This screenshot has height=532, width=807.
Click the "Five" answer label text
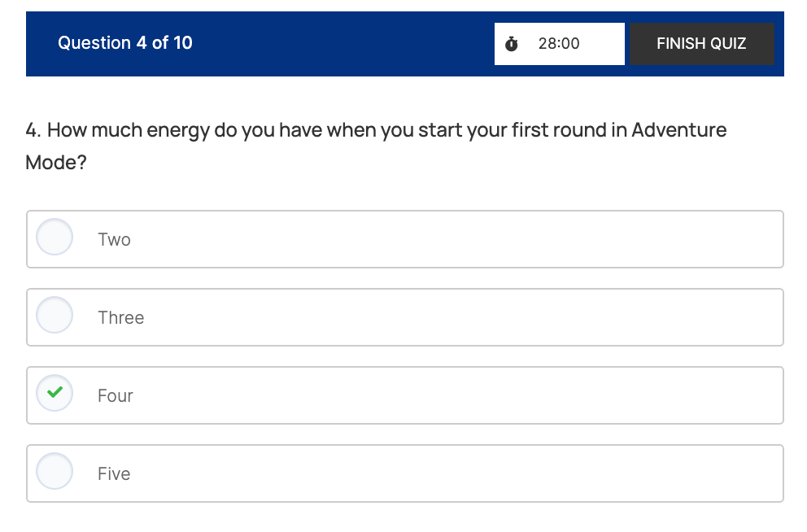coord(114,473)
